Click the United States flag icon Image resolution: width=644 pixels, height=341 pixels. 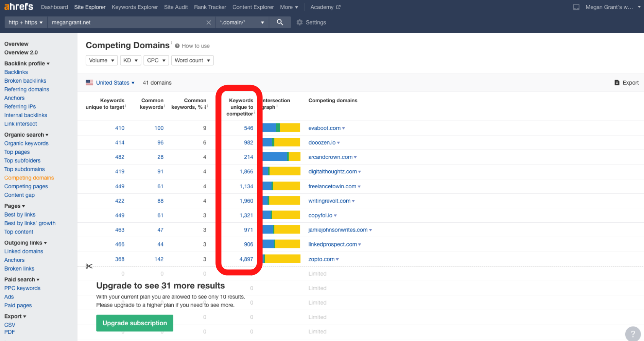click(90, 83)
